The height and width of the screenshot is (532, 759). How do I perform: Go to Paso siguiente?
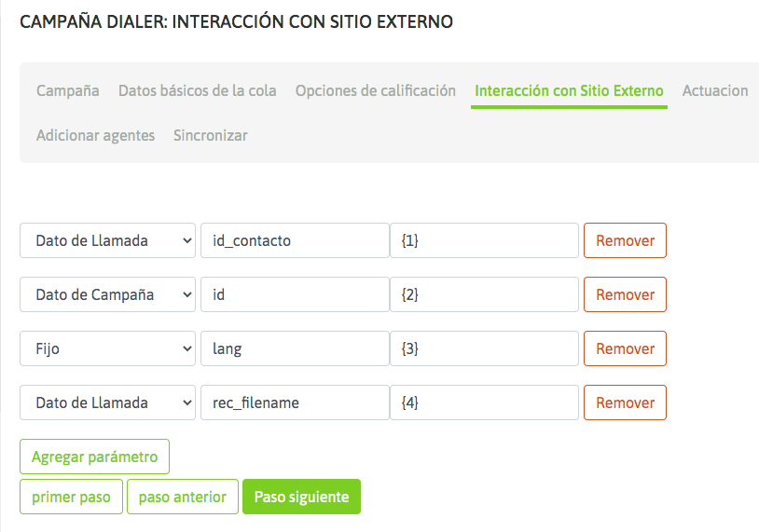(301, 497)
